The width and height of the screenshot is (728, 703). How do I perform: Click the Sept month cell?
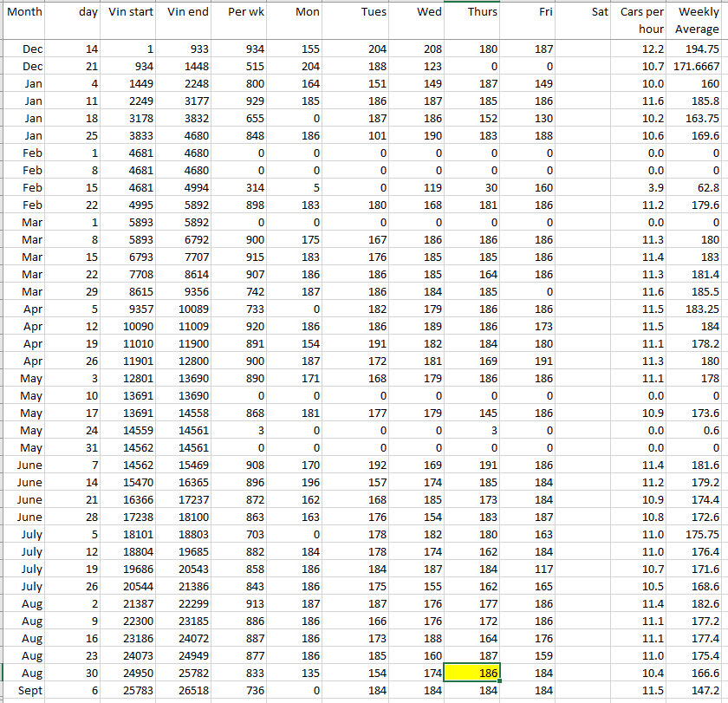24,690
